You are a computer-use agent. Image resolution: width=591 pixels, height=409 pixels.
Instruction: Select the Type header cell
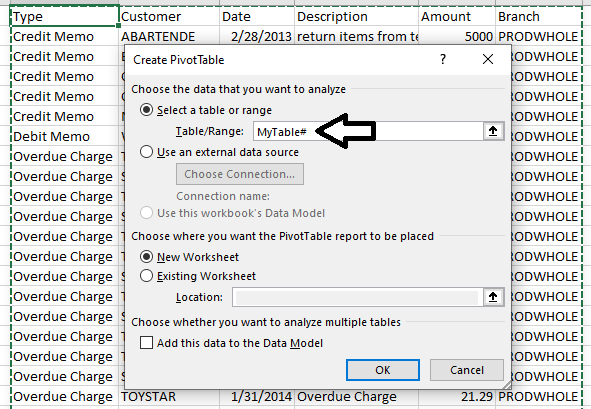pyautogui.click(x=64, y=17)
